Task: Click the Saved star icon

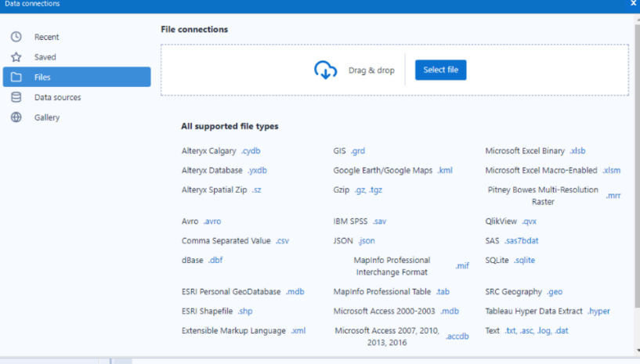Action: pos(16,57)
